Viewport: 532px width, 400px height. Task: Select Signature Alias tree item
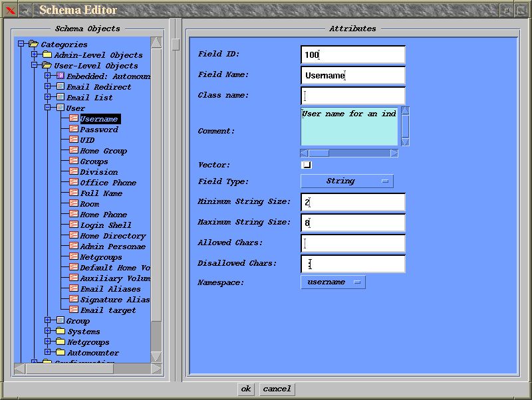pos(114,299)
